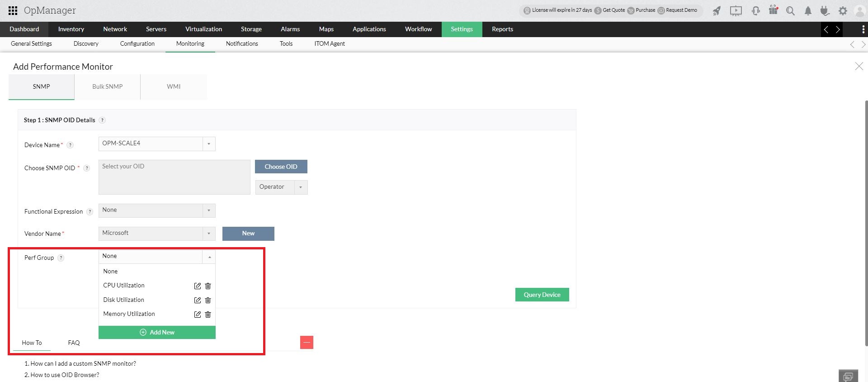Click Add New perf group button
The width and height of the screenshot is (868, 382).
pyautogui.click(x=157, y=332)
